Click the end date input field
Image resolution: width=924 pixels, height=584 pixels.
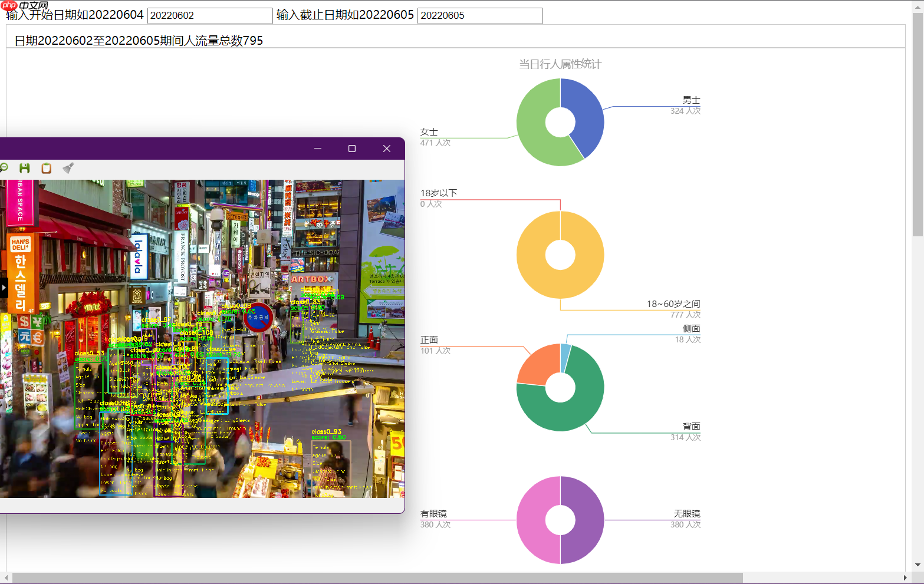click(x=480, y=16)
